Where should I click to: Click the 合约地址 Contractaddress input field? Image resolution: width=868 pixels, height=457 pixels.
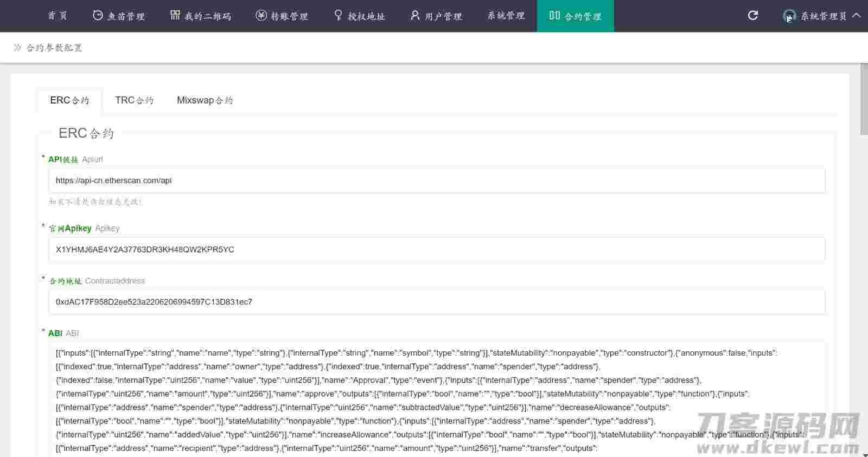(x=436, y=302)
